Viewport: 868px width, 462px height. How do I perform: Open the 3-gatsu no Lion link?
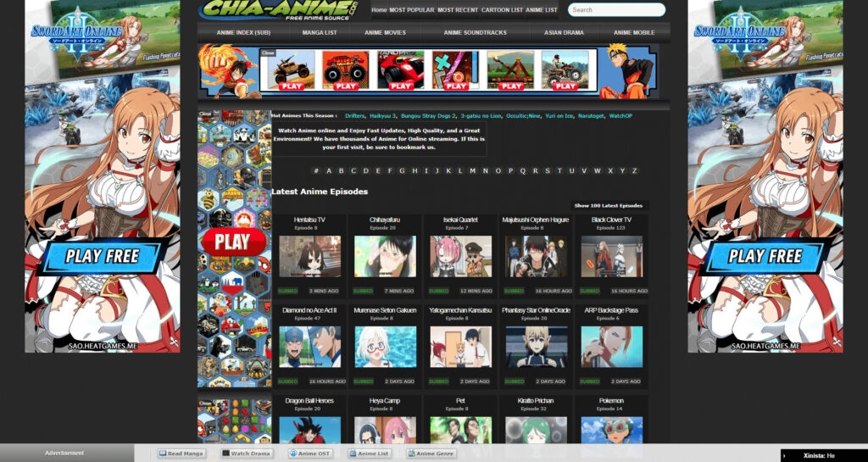(x=481, y=115)
